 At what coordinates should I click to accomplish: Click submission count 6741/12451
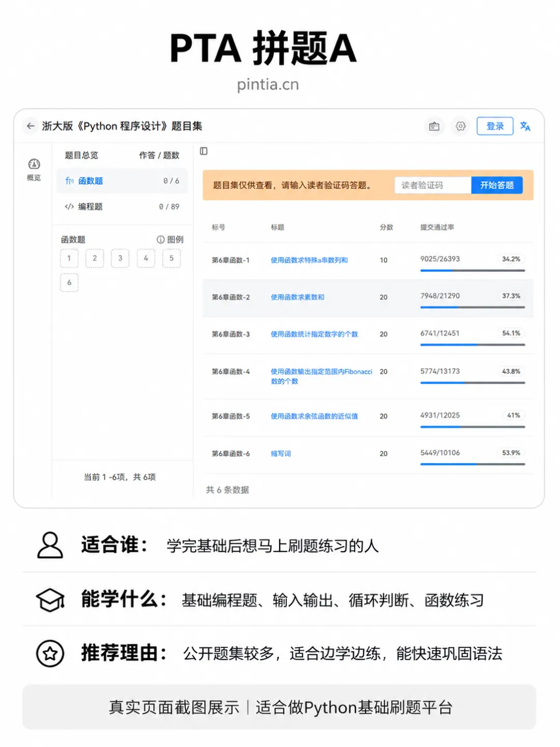(x=440, y=333)
